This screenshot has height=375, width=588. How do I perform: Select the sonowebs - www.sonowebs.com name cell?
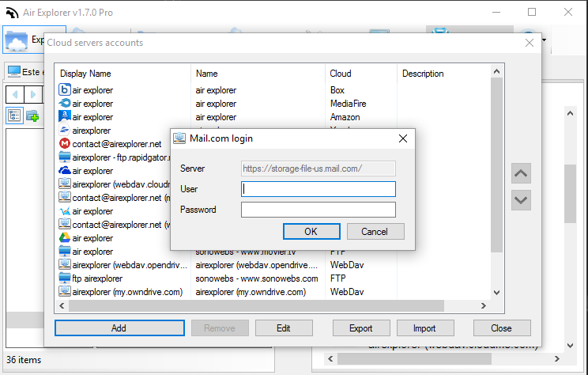(x=257, y=278)
